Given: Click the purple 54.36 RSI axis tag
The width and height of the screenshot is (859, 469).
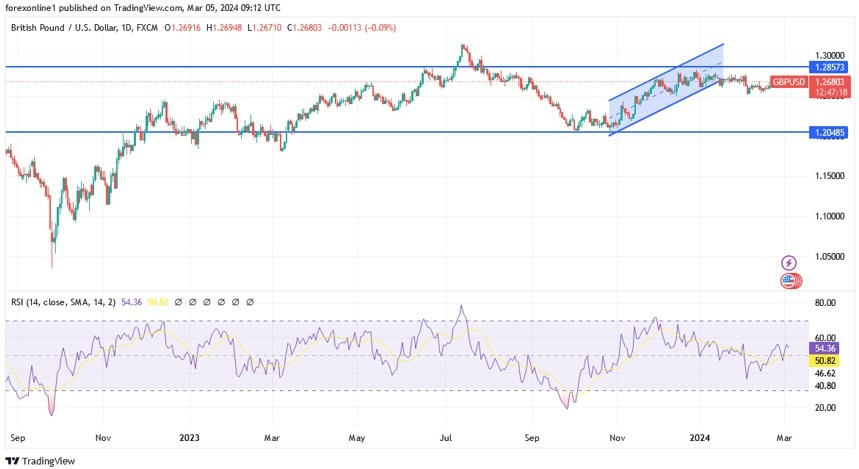Looking at the screenshot, I should point(825,348).
